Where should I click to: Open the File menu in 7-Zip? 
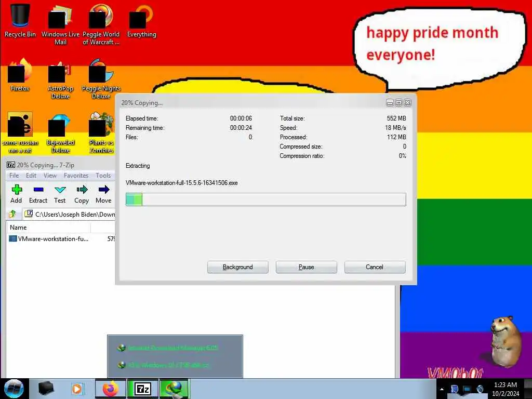click(x=14, y=176)
